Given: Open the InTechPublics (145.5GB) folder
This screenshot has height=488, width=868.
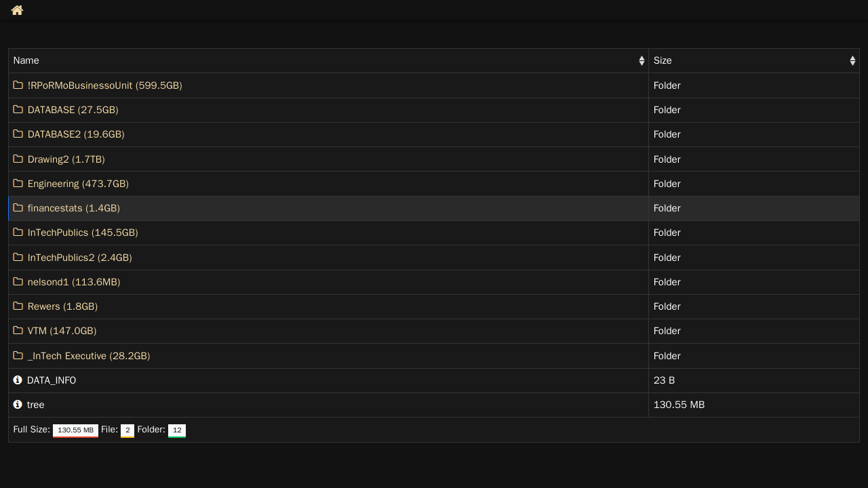Looking at the screenshot, I should coord(83,232).
